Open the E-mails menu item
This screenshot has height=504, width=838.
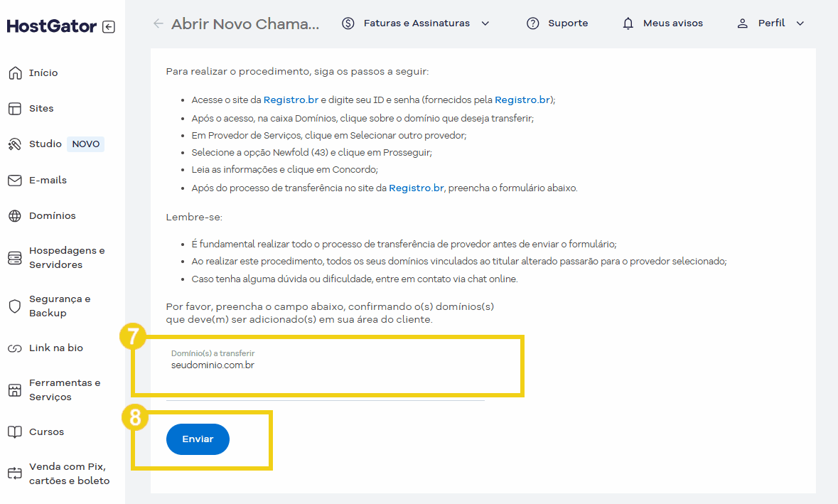coord(48,180)
